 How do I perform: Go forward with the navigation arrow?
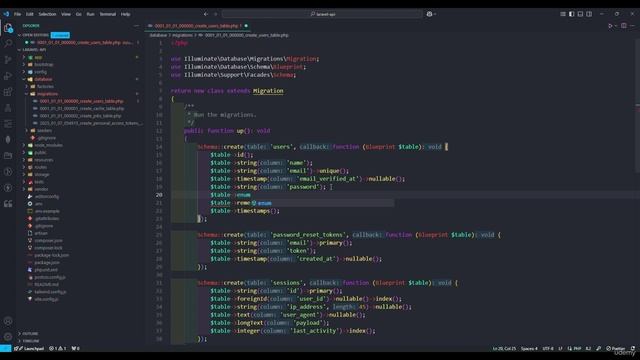click(x=216, y=14)
